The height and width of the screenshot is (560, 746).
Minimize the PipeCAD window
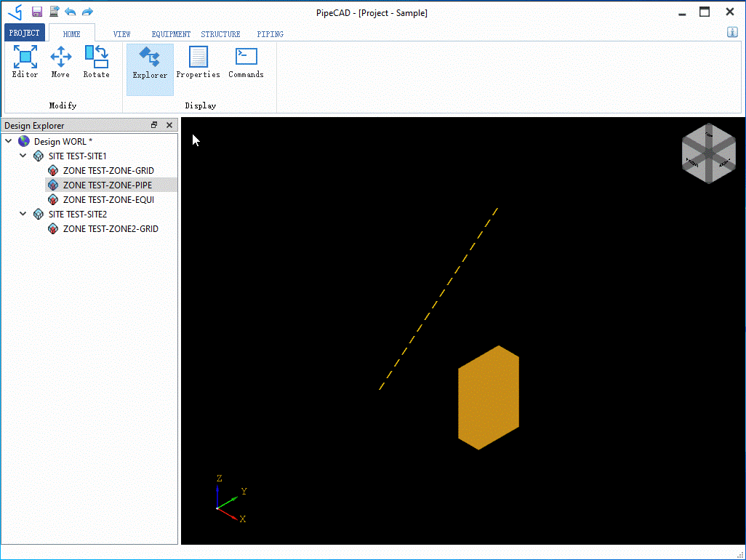point(682,13)
